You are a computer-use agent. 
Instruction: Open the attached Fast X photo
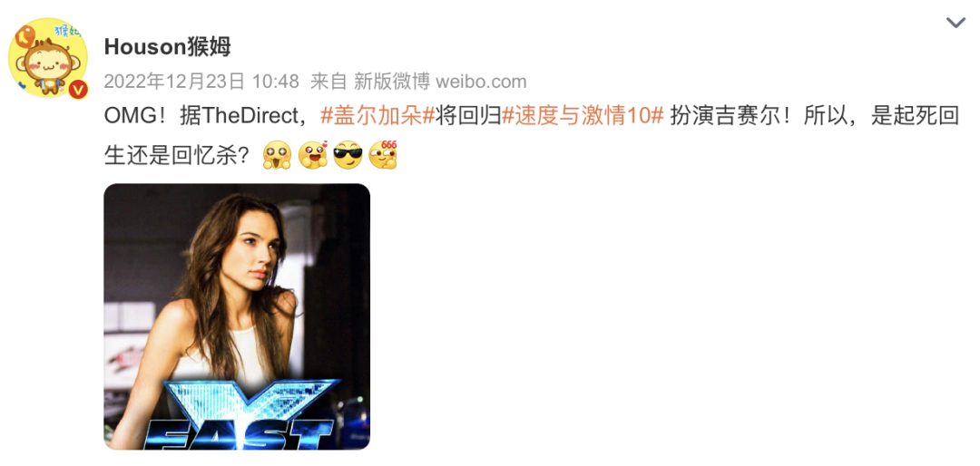[237, 316]
